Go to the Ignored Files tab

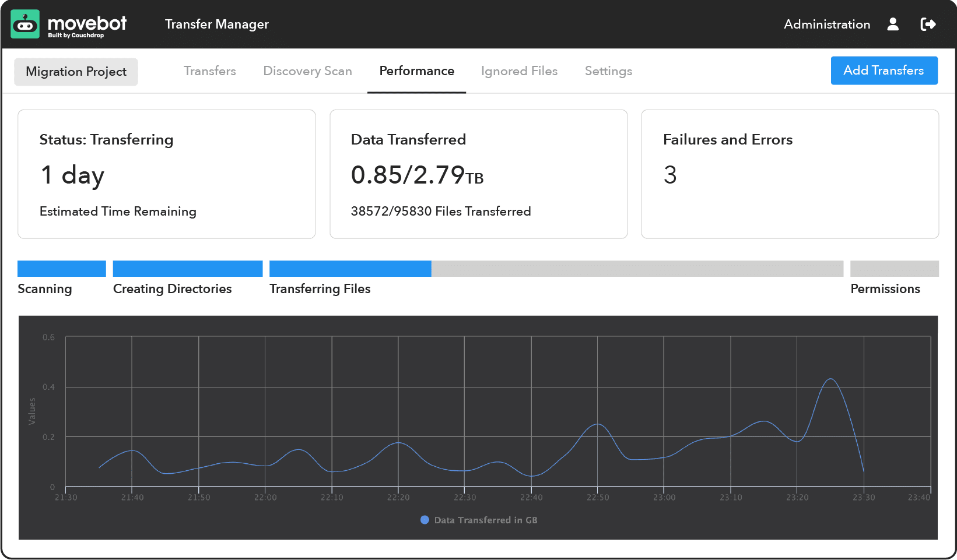point(519,71)
